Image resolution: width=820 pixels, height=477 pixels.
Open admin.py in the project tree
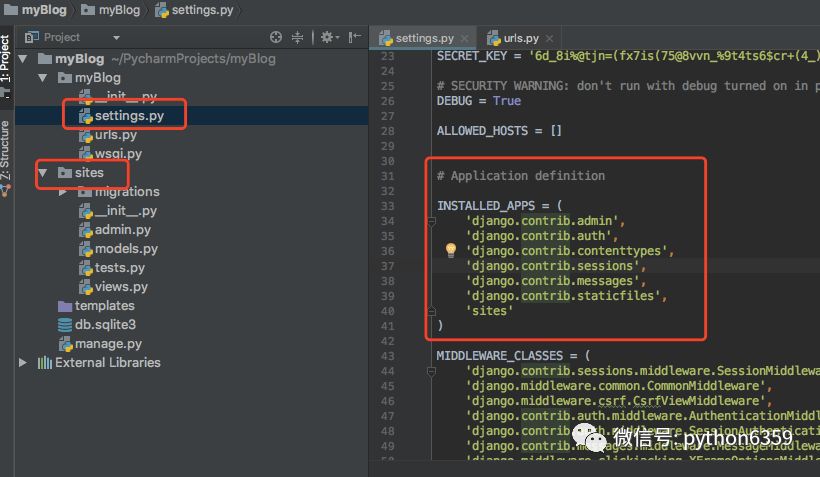coord(122,229)
